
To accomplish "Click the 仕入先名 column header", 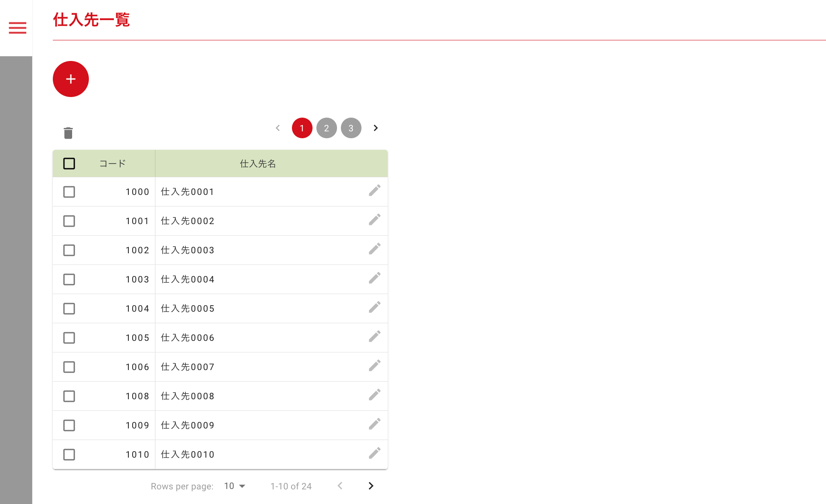I will [x=258, y=164].
